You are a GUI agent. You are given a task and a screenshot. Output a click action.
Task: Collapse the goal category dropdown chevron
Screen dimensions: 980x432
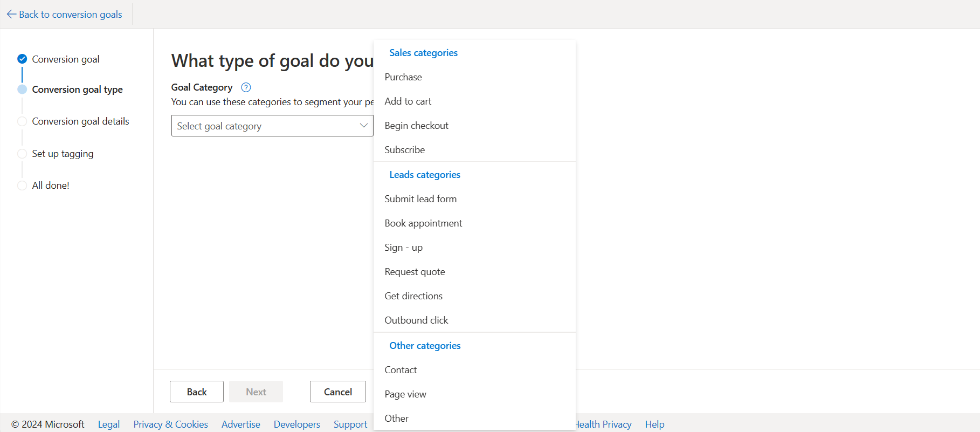click(364, 126)
